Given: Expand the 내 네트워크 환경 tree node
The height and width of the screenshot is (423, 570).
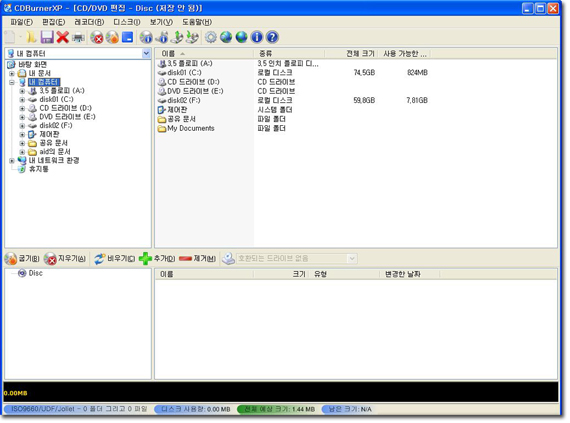Looking at the screenshot, I should point(12,161).
